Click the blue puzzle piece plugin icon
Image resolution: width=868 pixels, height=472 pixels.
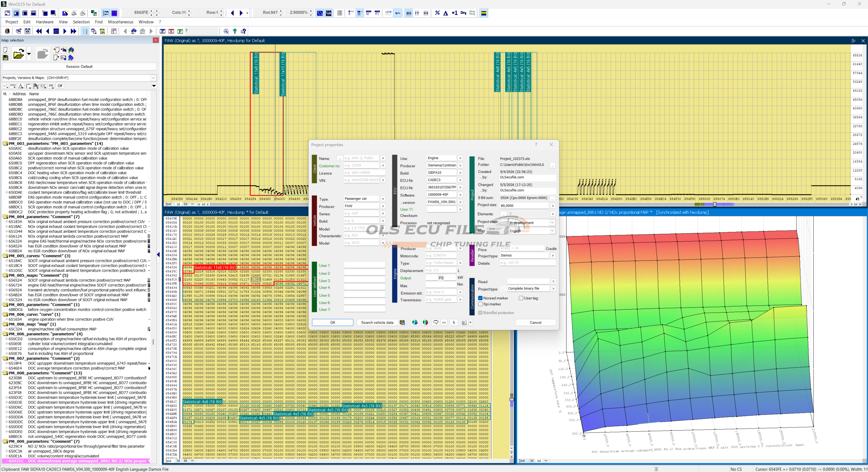pyautogui.click(x=71, y=58)
